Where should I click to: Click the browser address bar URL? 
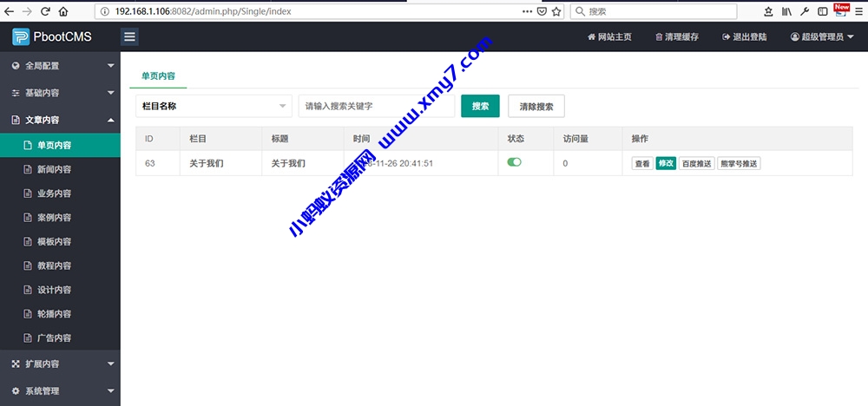pyautogui.click(x=203, y=11)
